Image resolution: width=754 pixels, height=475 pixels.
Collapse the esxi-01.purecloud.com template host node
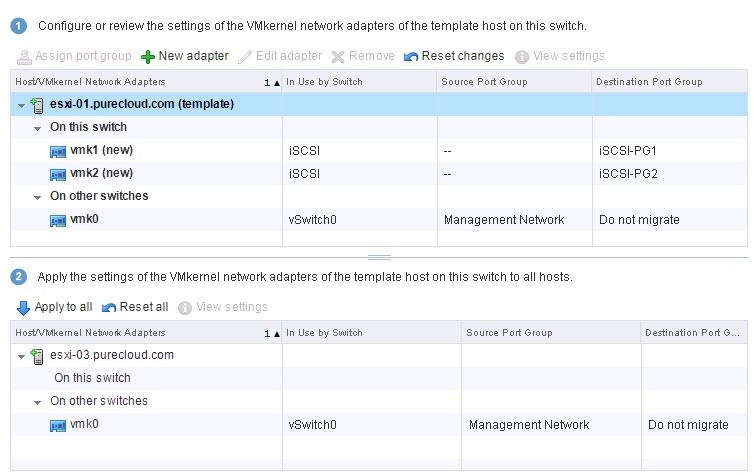21,105
